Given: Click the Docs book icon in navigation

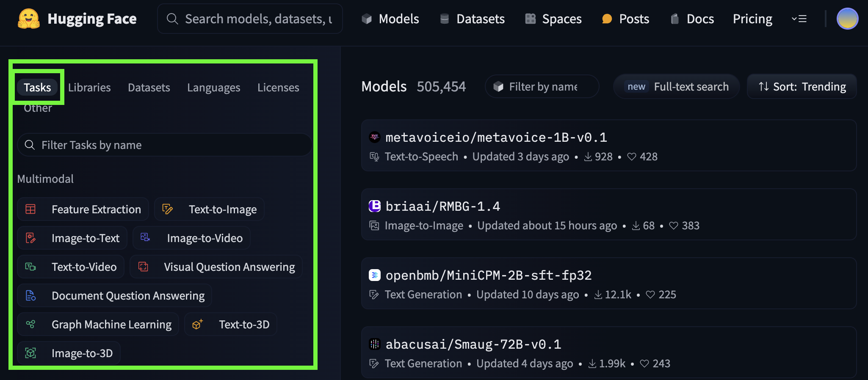Looking at the screenshot, I should point(675,19).
